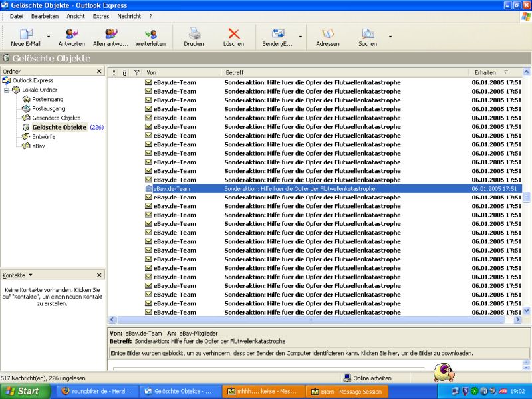Reply using the Antworten button
Image resolution: width=532 pixels, height=399 pixels.
[x=72, y=37]
